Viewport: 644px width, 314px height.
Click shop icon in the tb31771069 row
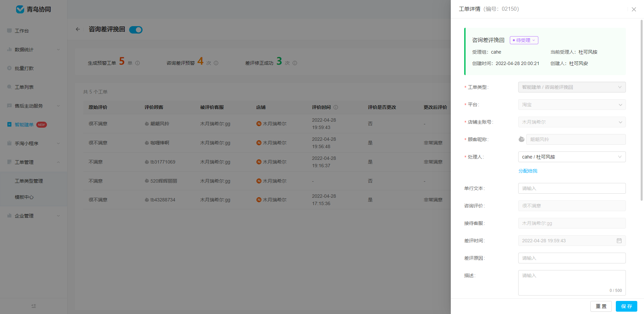259,162
